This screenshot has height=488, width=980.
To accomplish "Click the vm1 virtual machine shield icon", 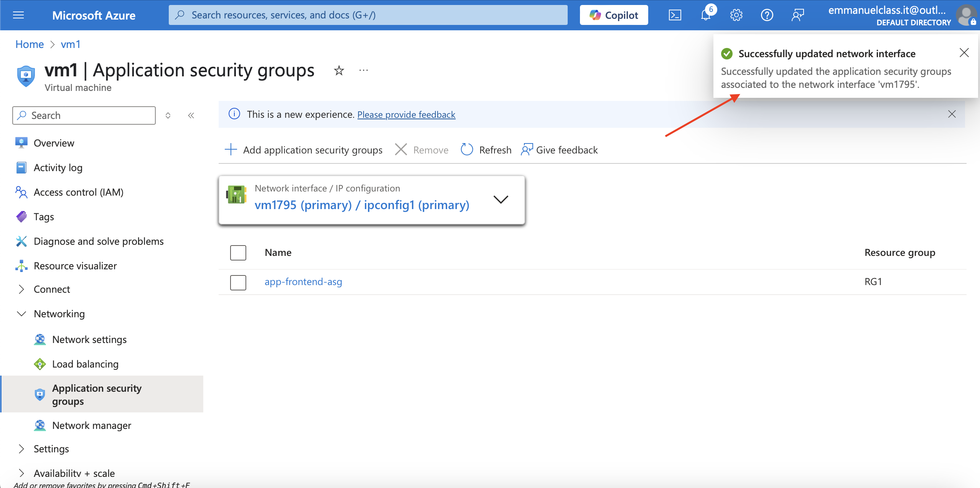I will pos(26,76).
